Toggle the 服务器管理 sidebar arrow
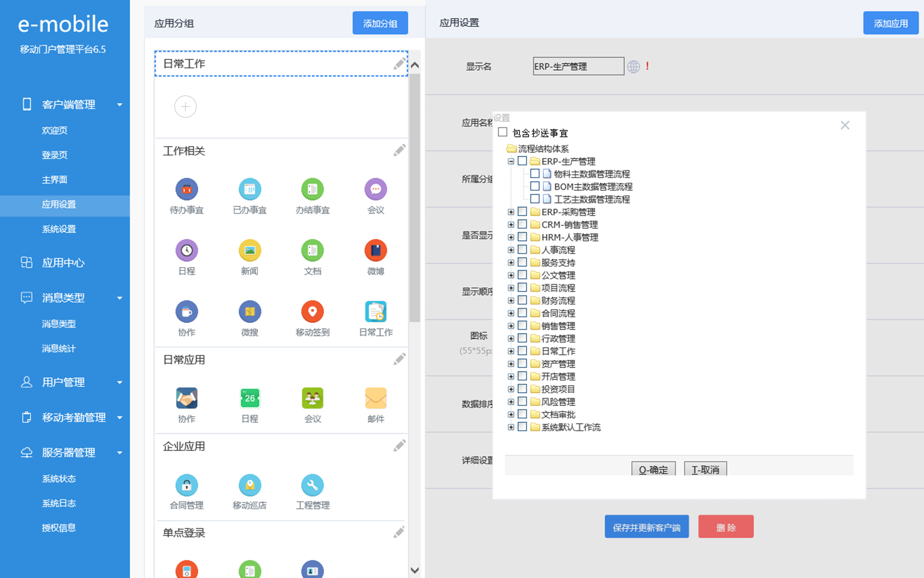924x578 pixels. click(120, 453)
